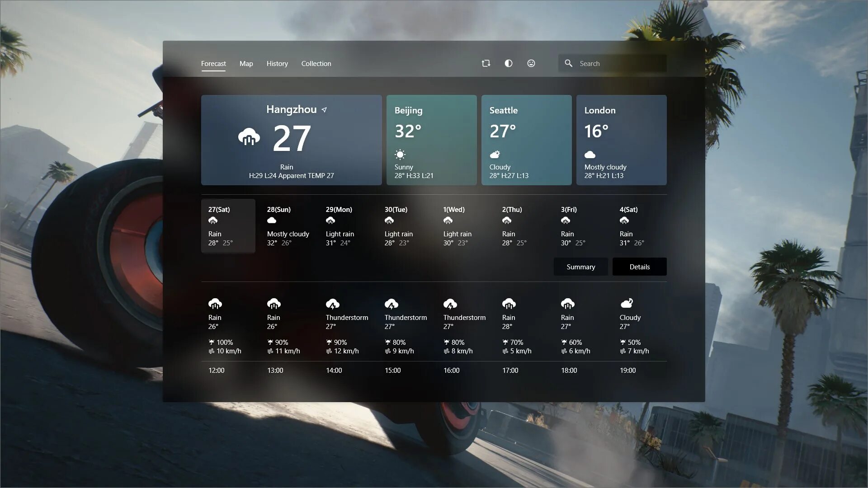Image resolution: width=868 pixels, height=488 pixels.
Task: Click the London mostly cloudy weather icon
Action: [x=590, y=155]
